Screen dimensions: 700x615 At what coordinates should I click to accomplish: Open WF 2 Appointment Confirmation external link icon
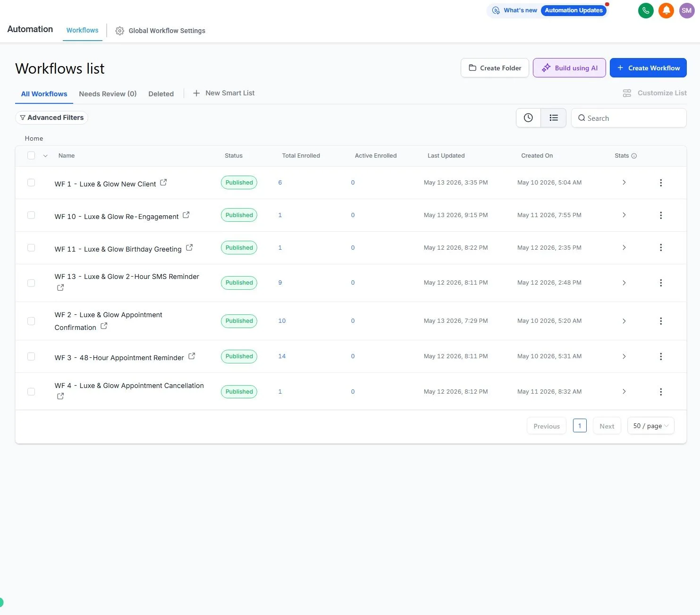point(104,326)
